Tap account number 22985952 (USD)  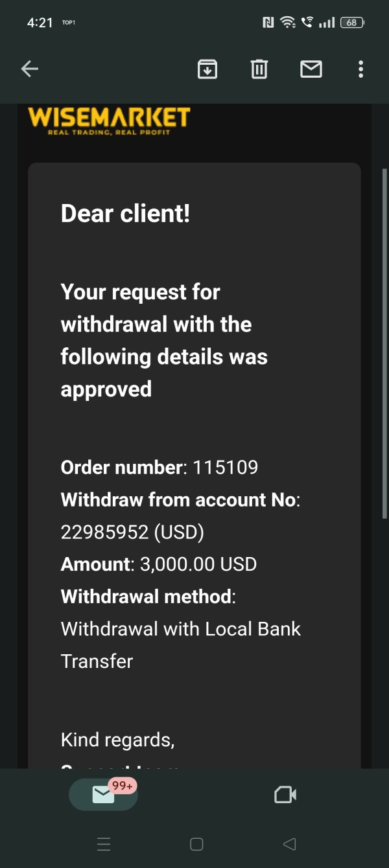click(x=132, y=532)
